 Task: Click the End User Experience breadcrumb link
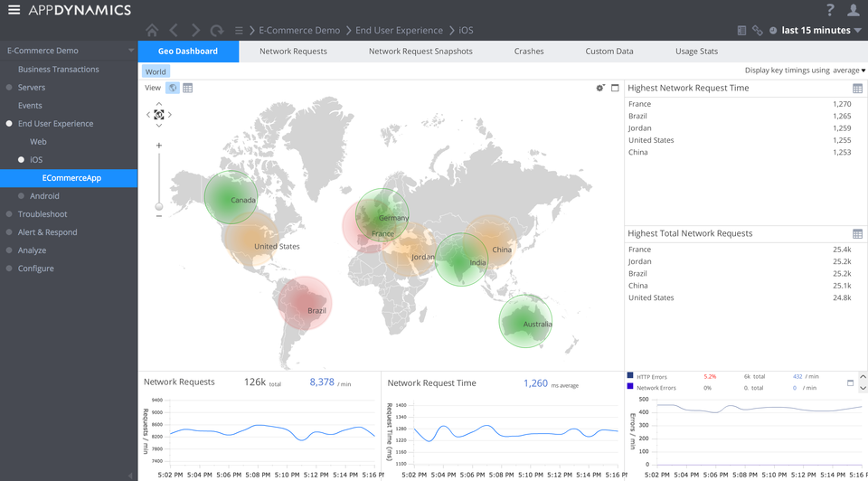click(x=399, y=31)
